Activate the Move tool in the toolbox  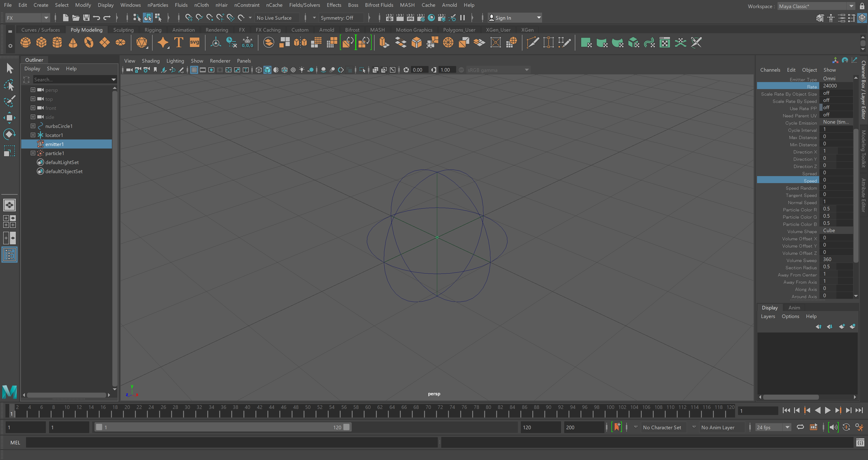click(x=9, y=118)
